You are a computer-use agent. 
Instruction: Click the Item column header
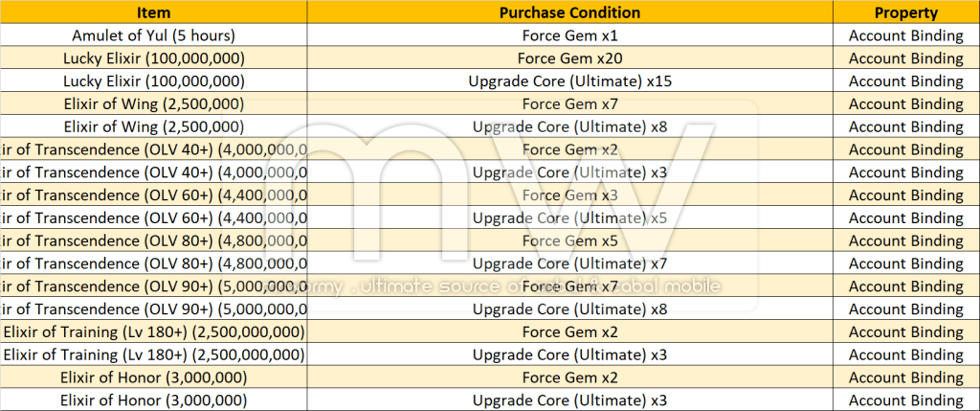coord(153,13)
